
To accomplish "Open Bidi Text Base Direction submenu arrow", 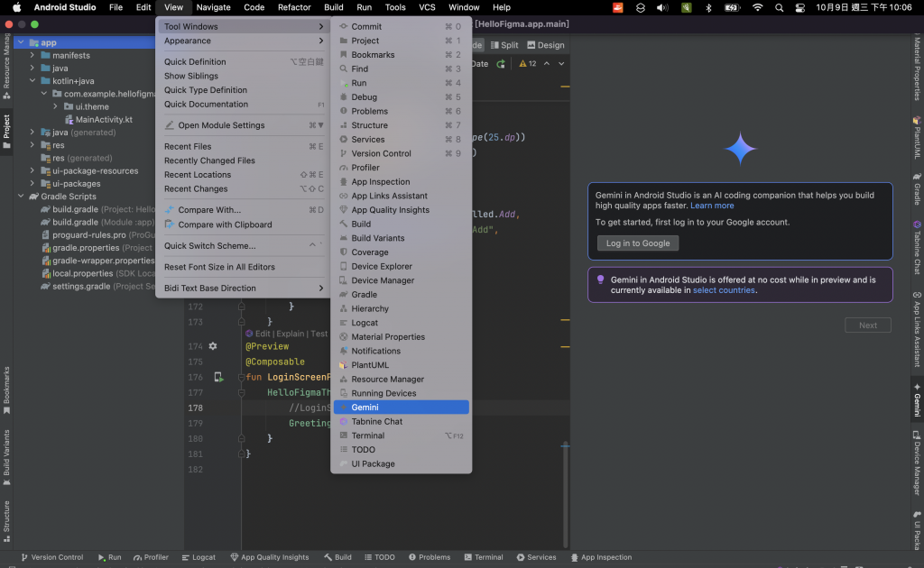I will [320, 288].
